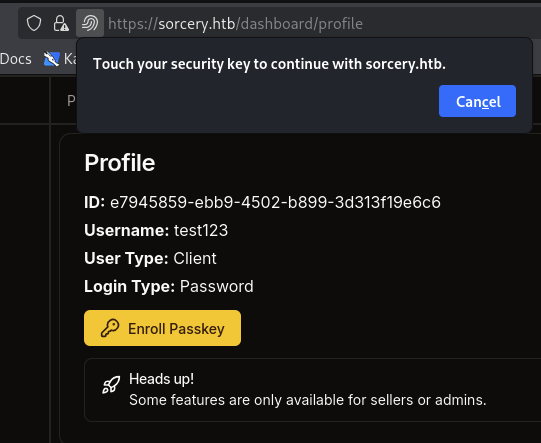Viewport: 541px width, 443px height.
Task: Click the Kali bookmark favicon
Action: (51, 59)
